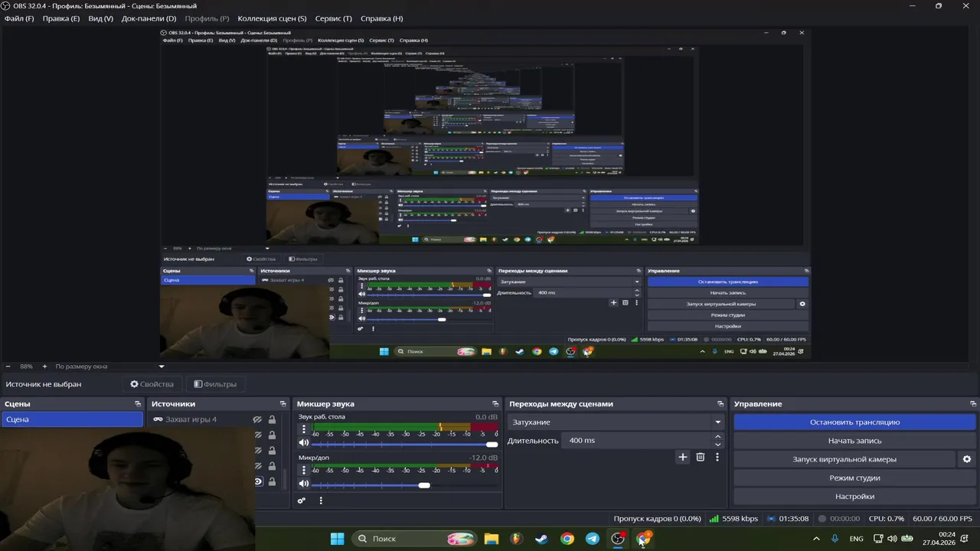Screen dimensions: 980x551
Task: Undock the Источники panel with its float icon
Action: pyautogui.click(x=283, y=404)
